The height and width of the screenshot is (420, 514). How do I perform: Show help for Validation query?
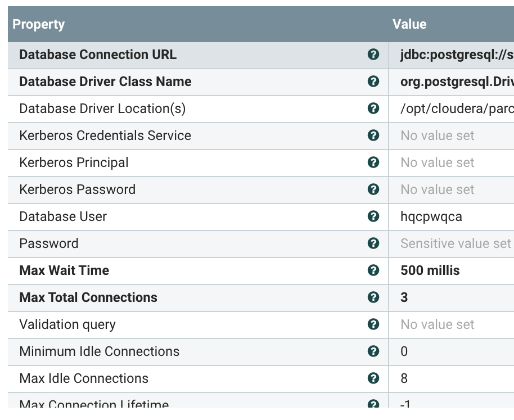(373, 324)
